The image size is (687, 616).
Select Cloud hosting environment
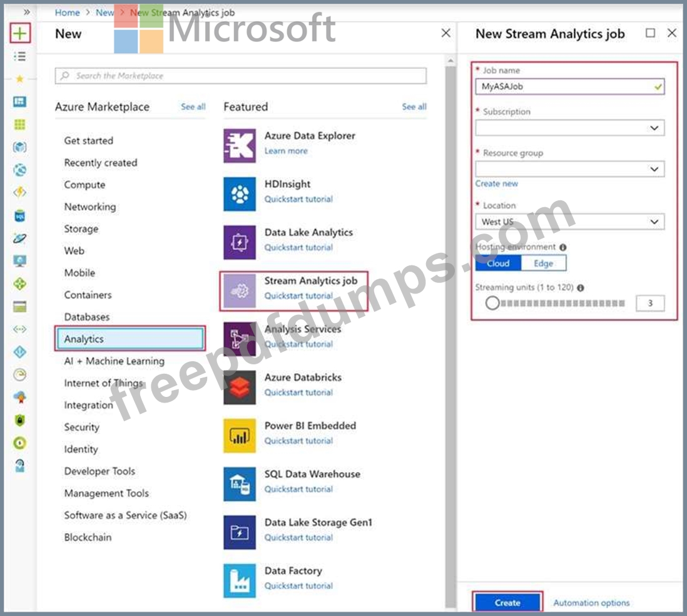click(x=498, y=263)
